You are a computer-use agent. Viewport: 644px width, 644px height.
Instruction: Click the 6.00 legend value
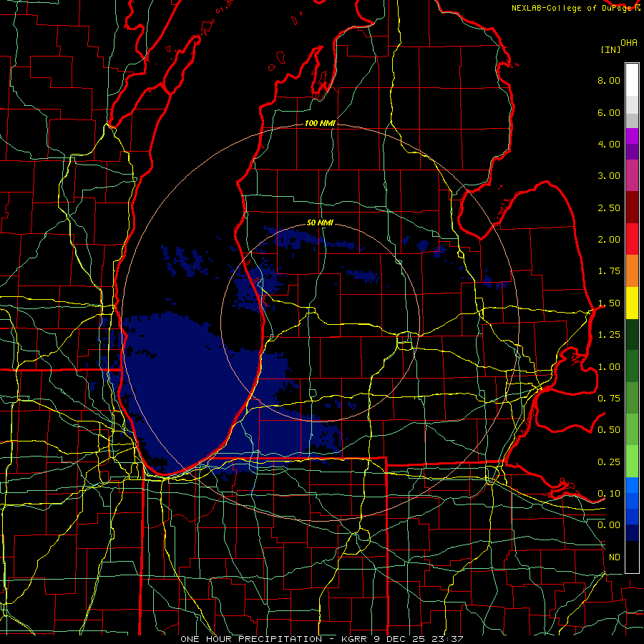tap(609, 112)
